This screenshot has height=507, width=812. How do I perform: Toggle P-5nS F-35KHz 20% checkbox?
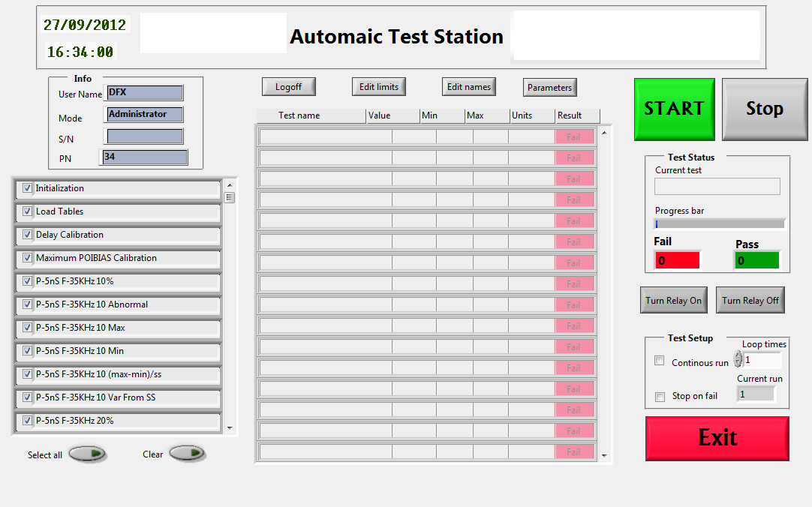point(28,421)
